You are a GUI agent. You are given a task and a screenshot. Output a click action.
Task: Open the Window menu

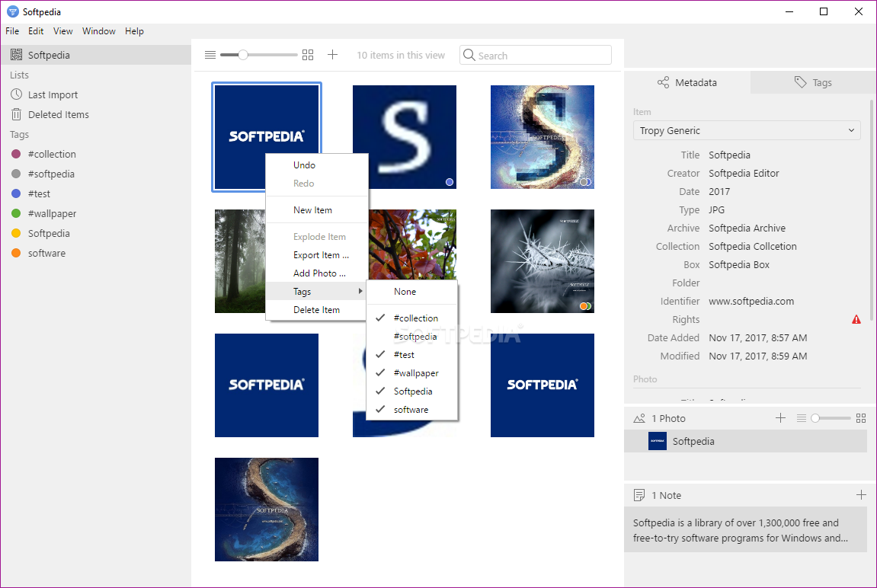coord(98,31)
